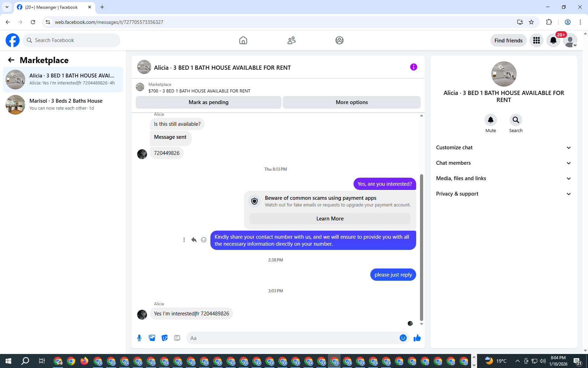588x368 pixels.
Task: Click More options button
Action: point(352,102)
